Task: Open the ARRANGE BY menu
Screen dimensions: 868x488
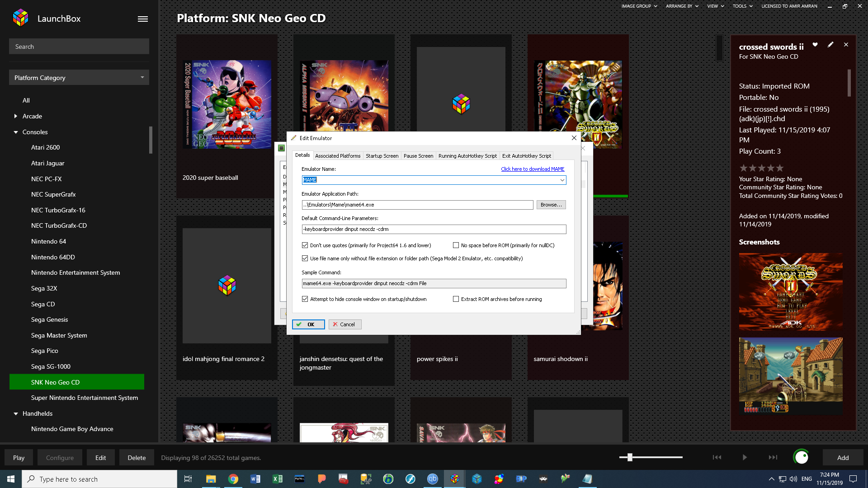Action: pos(682,6)
